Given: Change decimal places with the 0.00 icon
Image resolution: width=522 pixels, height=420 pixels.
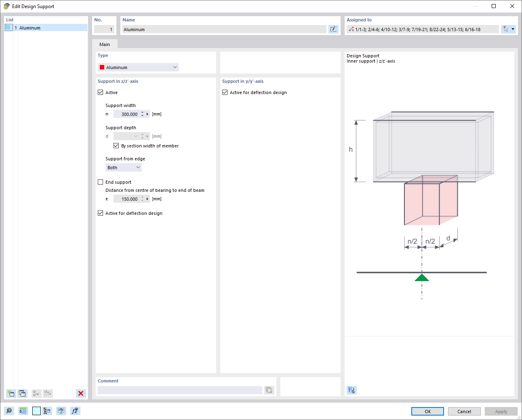Looking at the screenshot, I should click(x=23, y=411).
